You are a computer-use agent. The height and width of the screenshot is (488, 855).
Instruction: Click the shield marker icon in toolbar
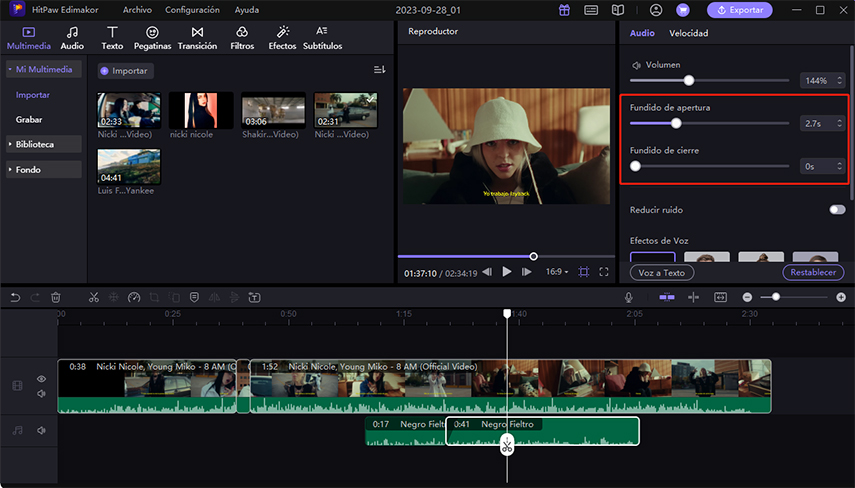pyautogui.click(x=194, y=297)
